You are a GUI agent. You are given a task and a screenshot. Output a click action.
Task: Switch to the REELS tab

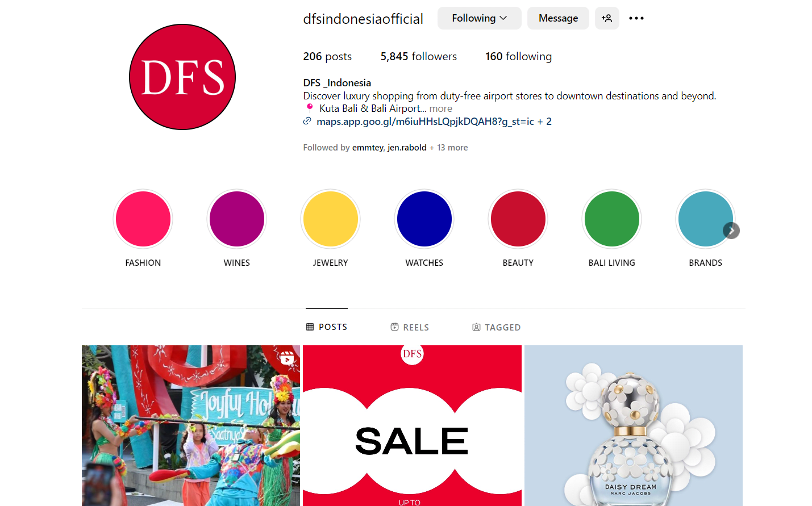410,327
